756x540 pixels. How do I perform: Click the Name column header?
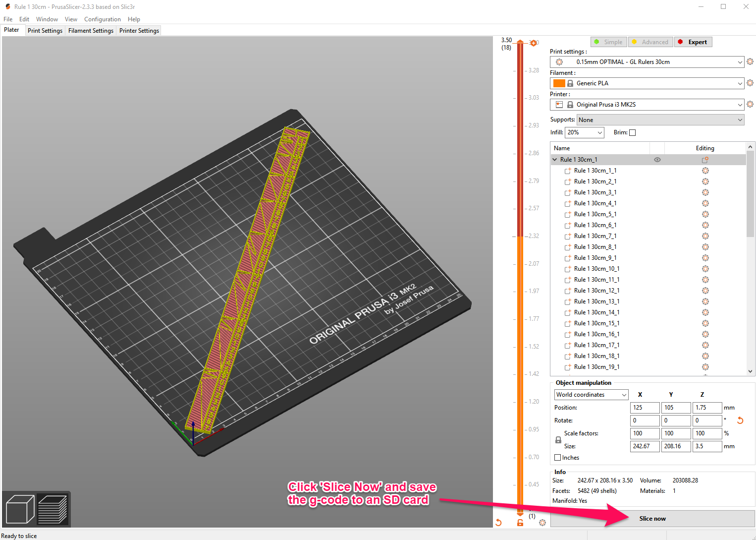coord(600,148)
